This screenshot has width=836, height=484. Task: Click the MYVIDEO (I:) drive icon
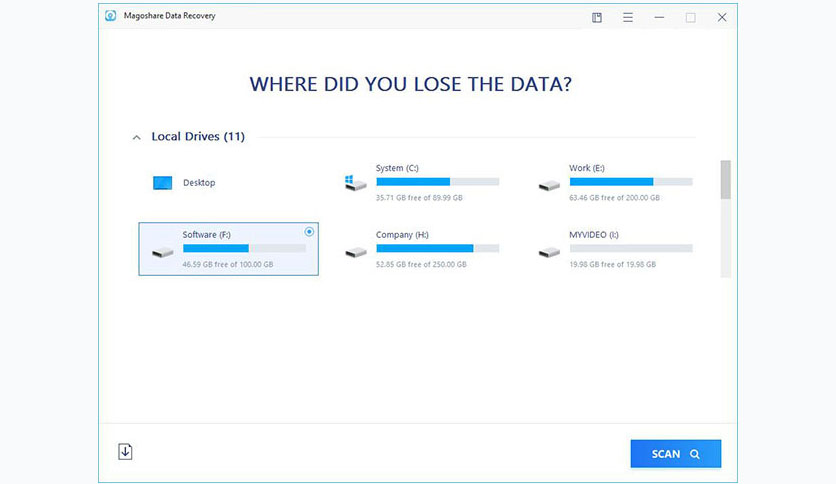coord(549,252)
